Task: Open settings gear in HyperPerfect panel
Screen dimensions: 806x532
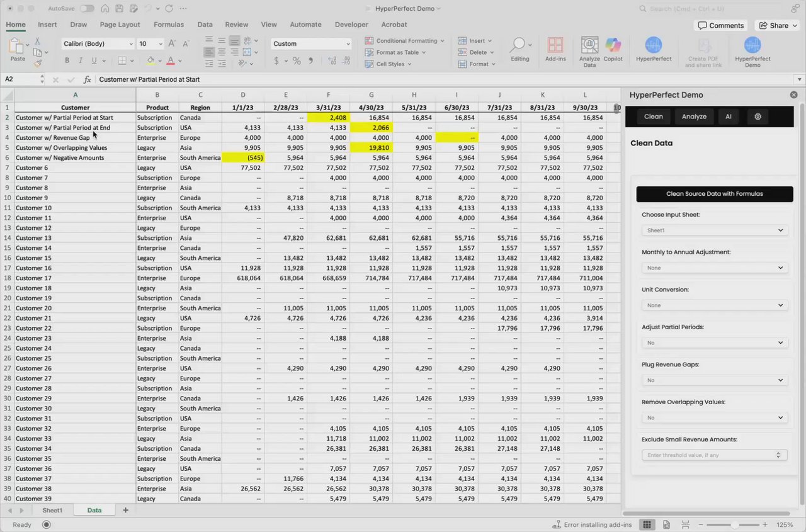Action: tap(758, 116)
